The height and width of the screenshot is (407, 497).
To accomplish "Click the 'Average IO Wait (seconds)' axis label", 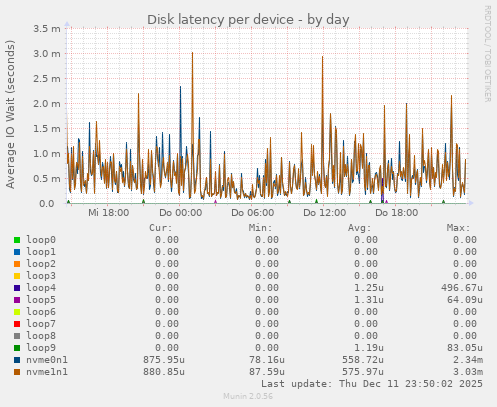I will coord(10,114).
